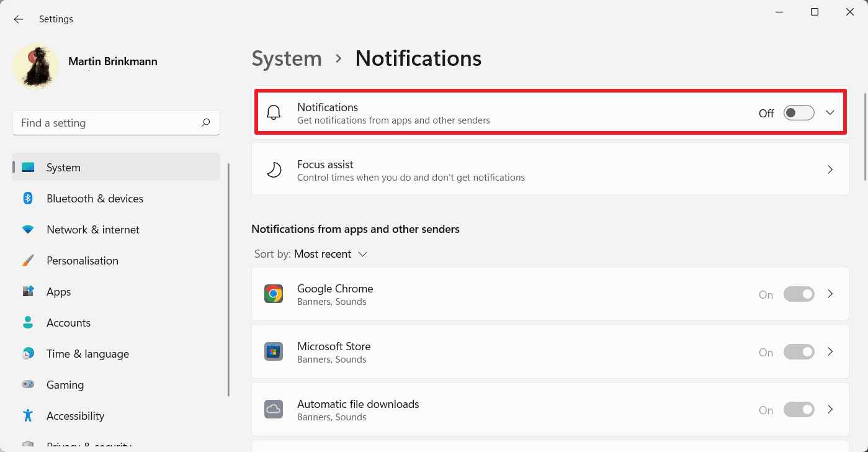Select the Network & internet globe icon
868x452 pixels.
[x=28, y=229]
